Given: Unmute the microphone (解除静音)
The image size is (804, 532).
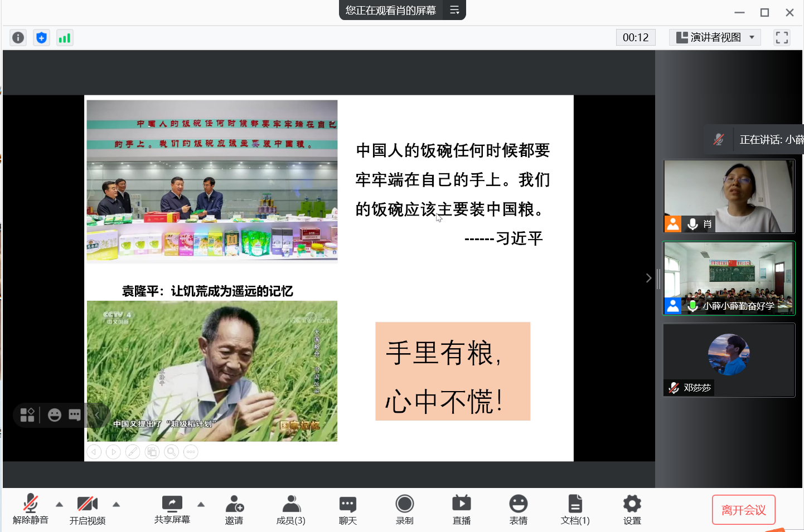Looking at the screenshot, I should 31,509.
